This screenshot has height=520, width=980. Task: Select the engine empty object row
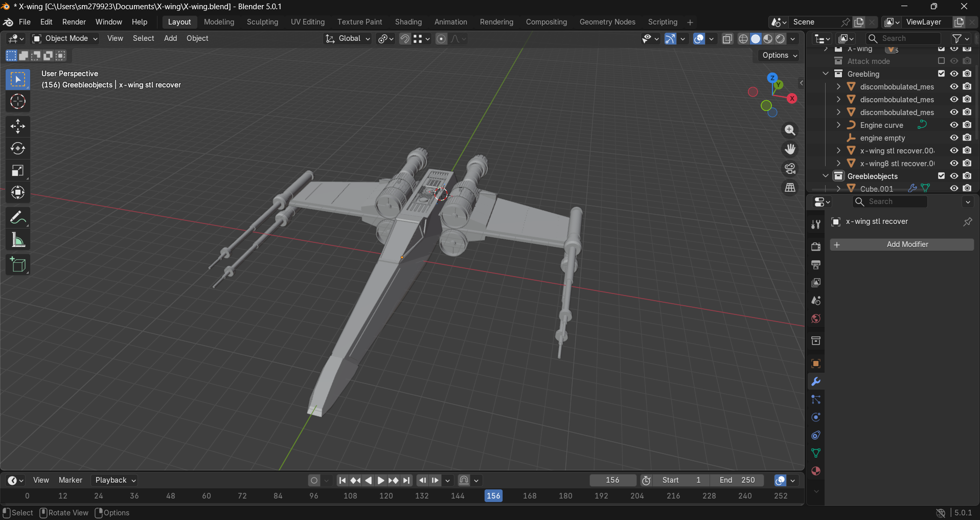882,138
